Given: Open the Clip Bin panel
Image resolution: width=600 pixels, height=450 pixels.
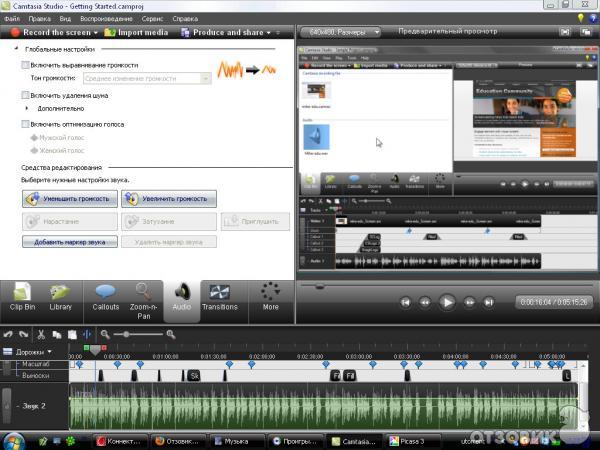Looking at the screenshot, I should click(x=22, y=297).
